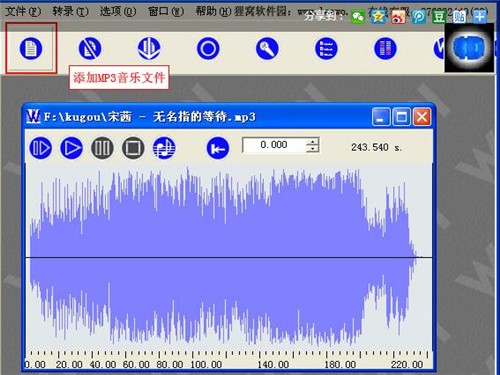Share to Tieba 贴 icon
This screenshot has width=500, height=375.
pyautogui.click(x=459, y=17)
